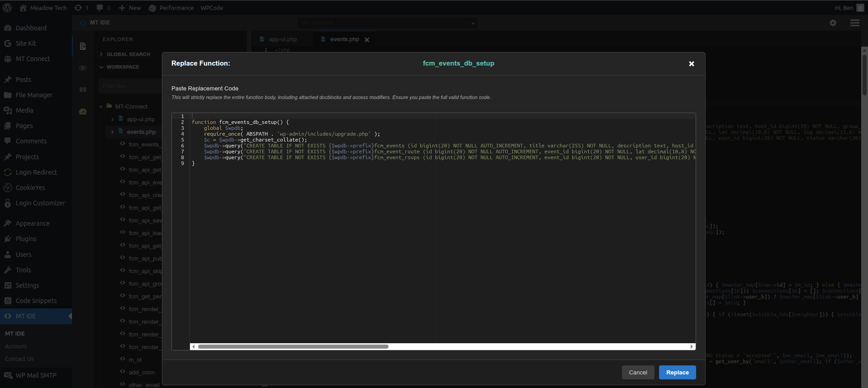Select the Explorer file icon in activity bar
Viewport: 868px width, 388px height.
pyautogui.click(x=83, y=46)
